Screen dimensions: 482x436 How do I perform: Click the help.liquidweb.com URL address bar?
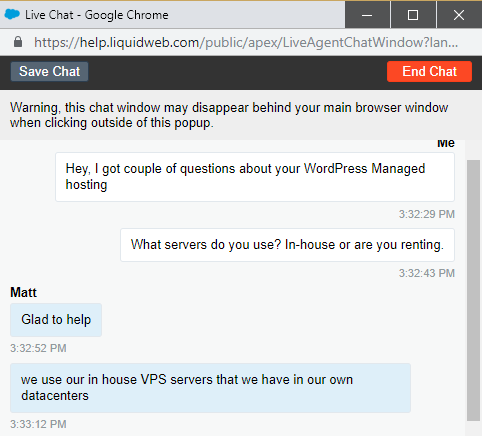click(246, 42)
